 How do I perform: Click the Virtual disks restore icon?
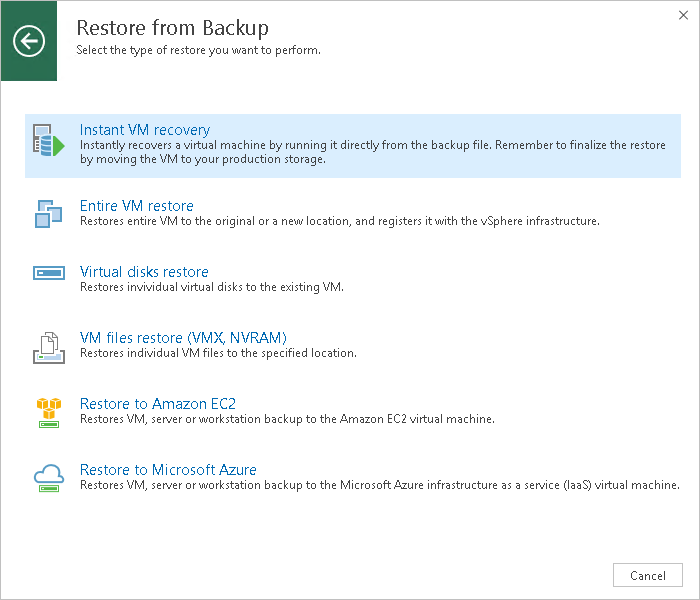(x=48, y=273)
